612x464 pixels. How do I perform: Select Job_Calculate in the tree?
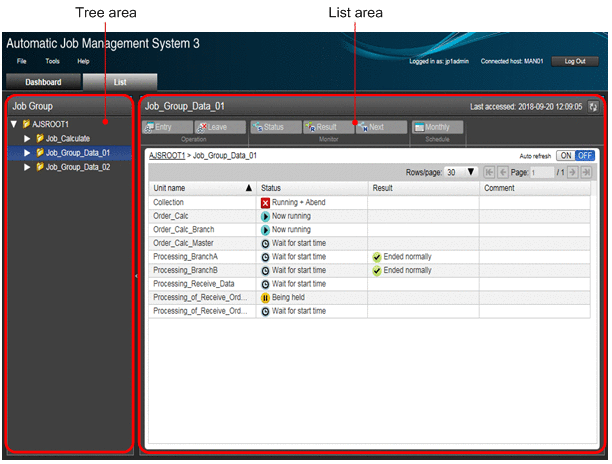coord(68,139)
